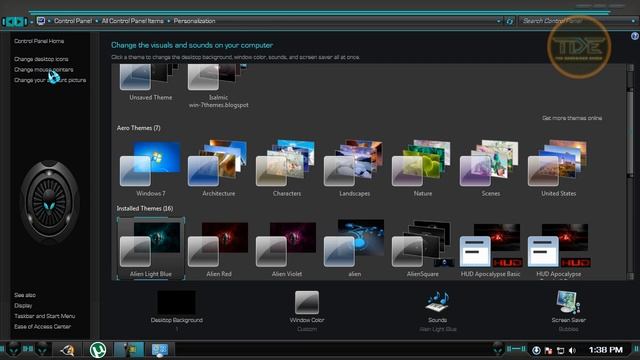Select the Scenes theme
The height and width of the screenshot is (360, 640).
point(490,169)
